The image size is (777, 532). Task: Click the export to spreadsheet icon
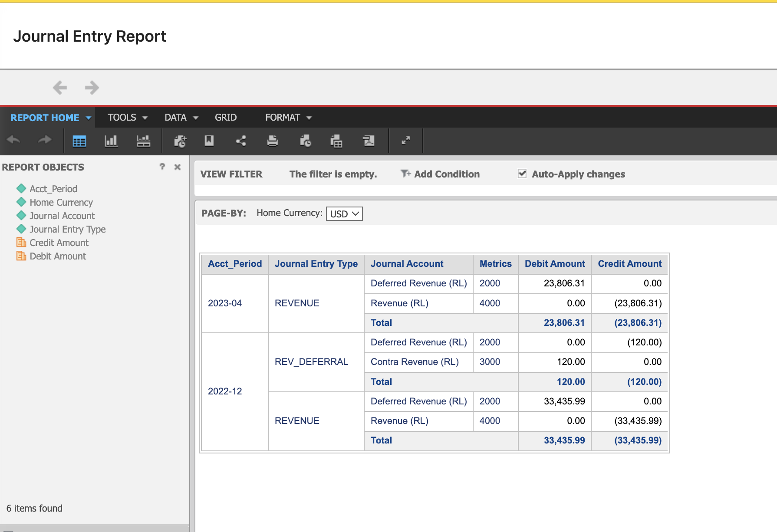(x=336, y=141)
